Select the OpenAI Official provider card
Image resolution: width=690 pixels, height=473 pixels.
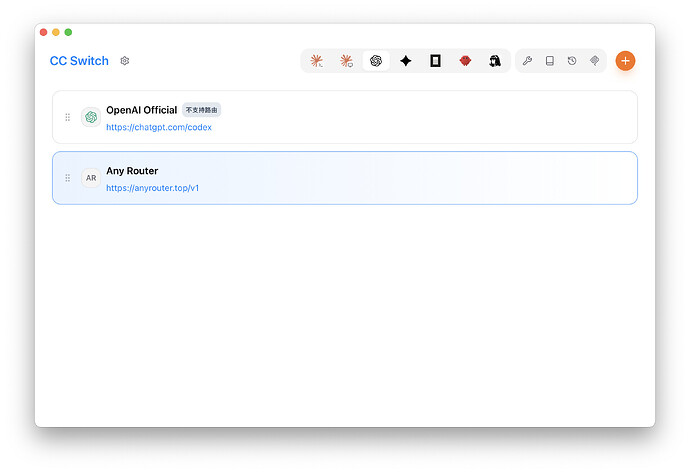(x=345, y=117)
